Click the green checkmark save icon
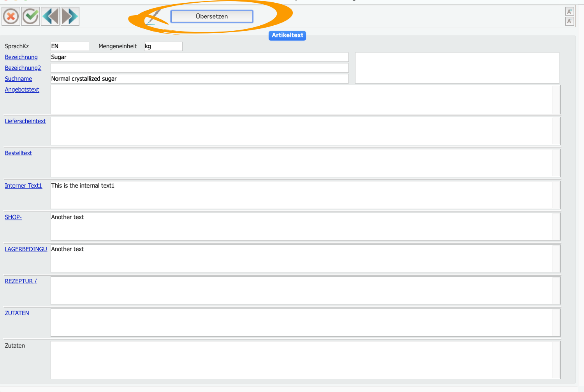Viewport: 584px width, 392px height. (x=30, y=16)
